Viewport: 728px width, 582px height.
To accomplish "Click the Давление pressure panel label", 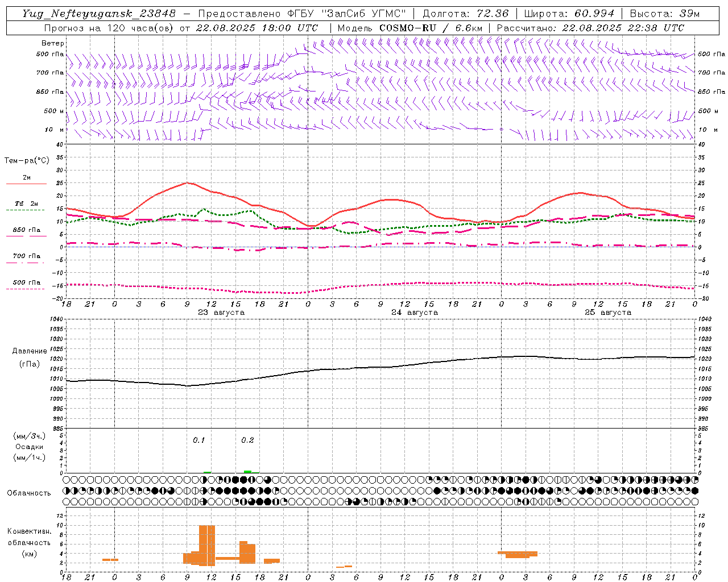I will [30, 351].
